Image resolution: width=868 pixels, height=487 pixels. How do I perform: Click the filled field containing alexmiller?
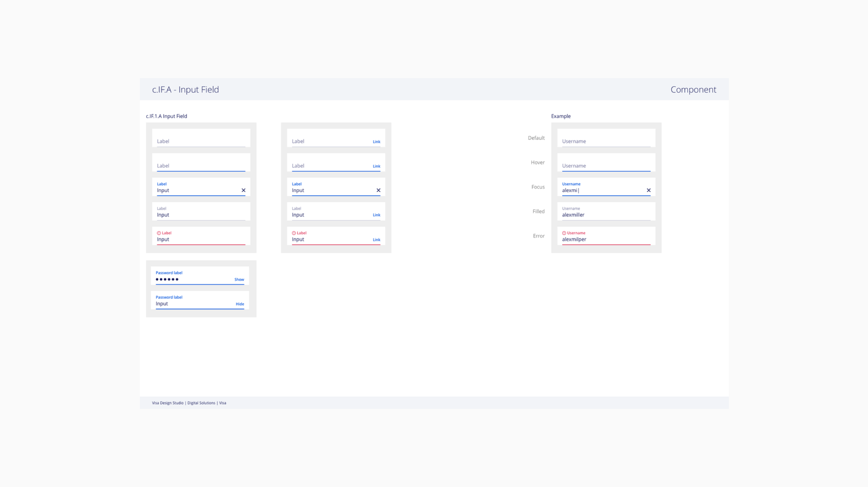[x=606, y=211]
